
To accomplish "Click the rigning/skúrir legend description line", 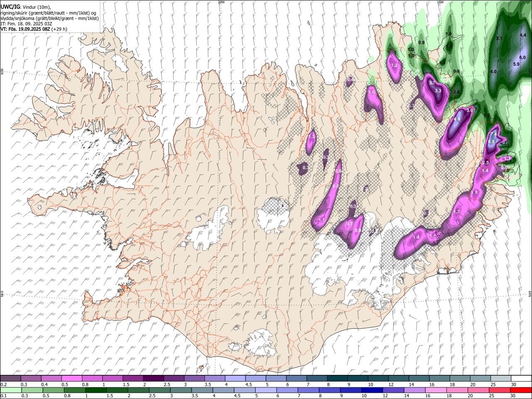I will tap(49, 13).
